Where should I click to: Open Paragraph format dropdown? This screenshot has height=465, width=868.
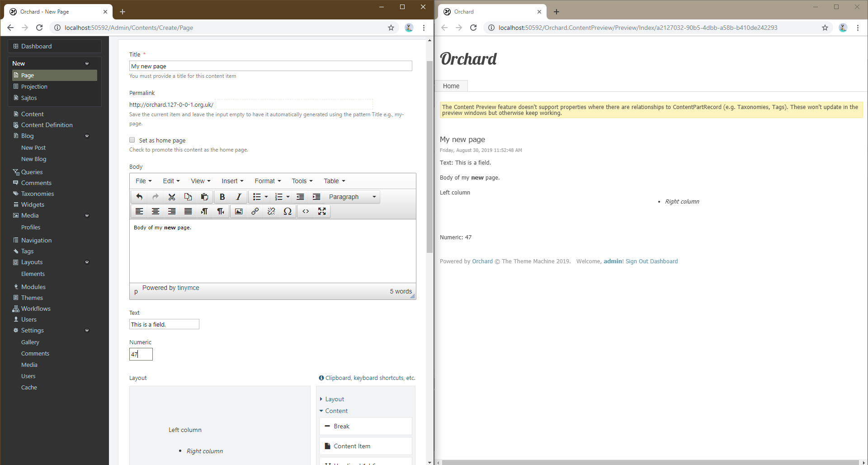[x=352, y=197]
